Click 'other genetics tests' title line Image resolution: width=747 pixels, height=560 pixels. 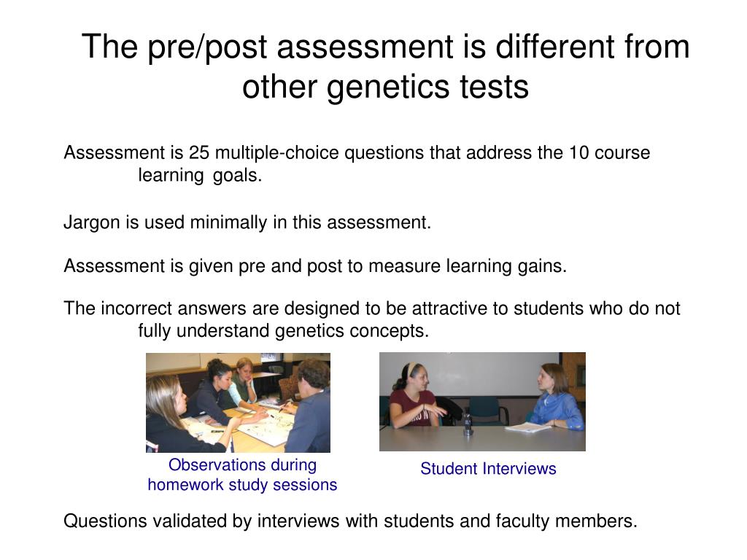(385, 87)
